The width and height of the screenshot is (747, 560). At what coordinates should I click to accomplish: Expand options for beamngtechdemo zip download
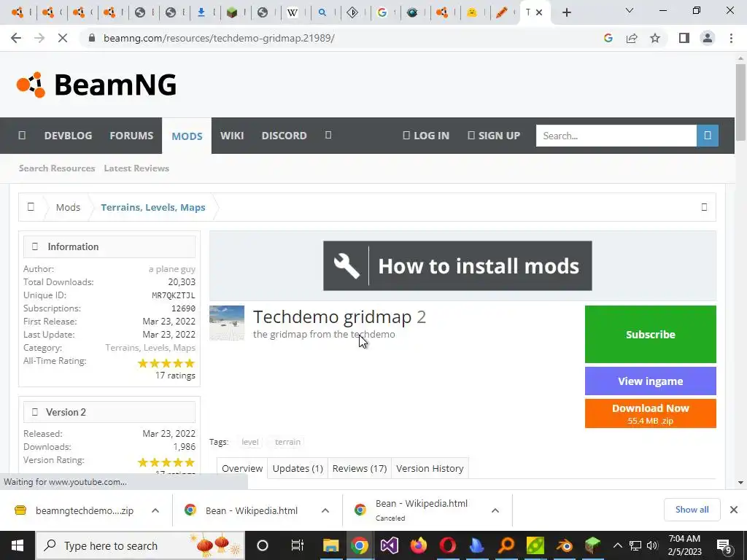pos(155,510)
